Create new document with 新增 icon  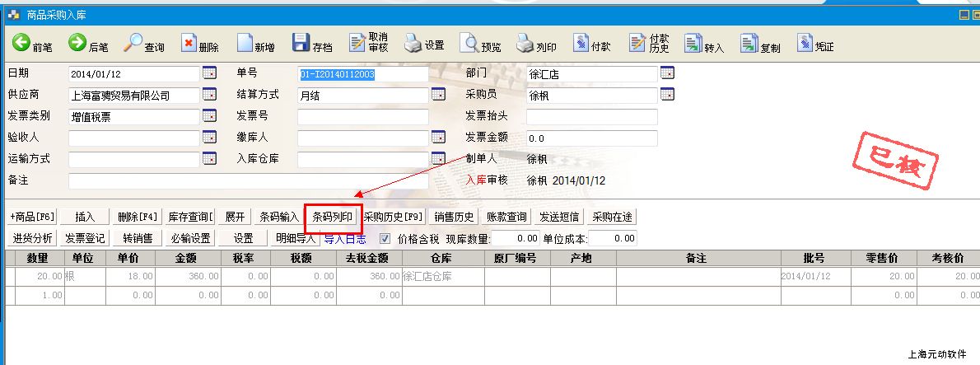click(x=245, y=43)
